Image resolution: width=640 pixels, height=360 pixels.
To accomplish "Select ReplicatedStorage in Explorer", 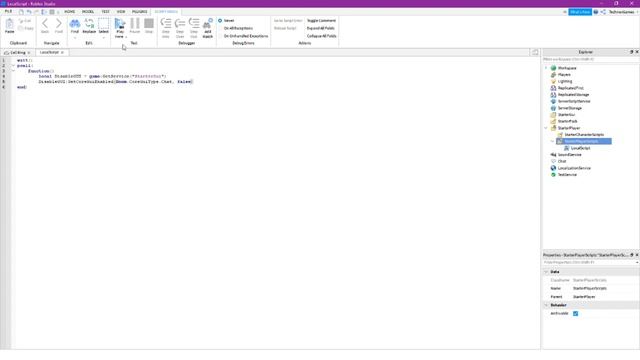I will click(x=573, y=94).
